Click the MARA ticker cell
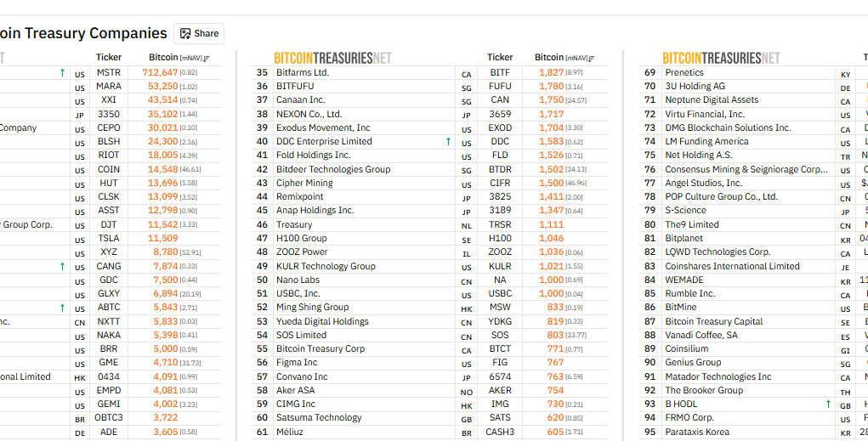The width and height of the screenshot is (868, 441). [109, 87]
